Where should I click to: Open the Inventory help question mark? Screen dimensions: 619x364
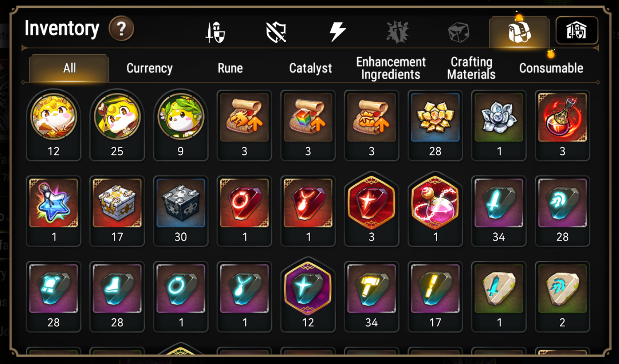[x=121, y=29]
